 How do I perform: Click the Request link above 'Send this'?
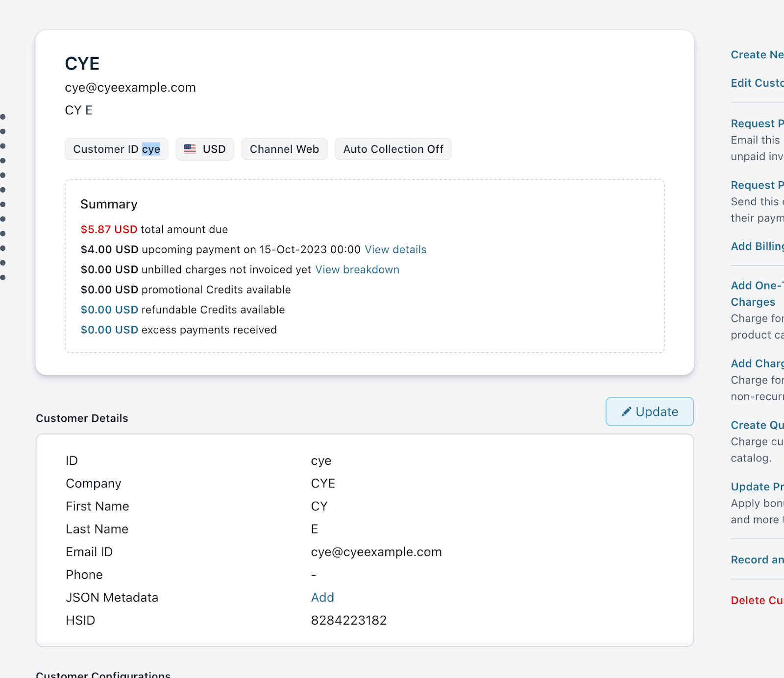757,185
